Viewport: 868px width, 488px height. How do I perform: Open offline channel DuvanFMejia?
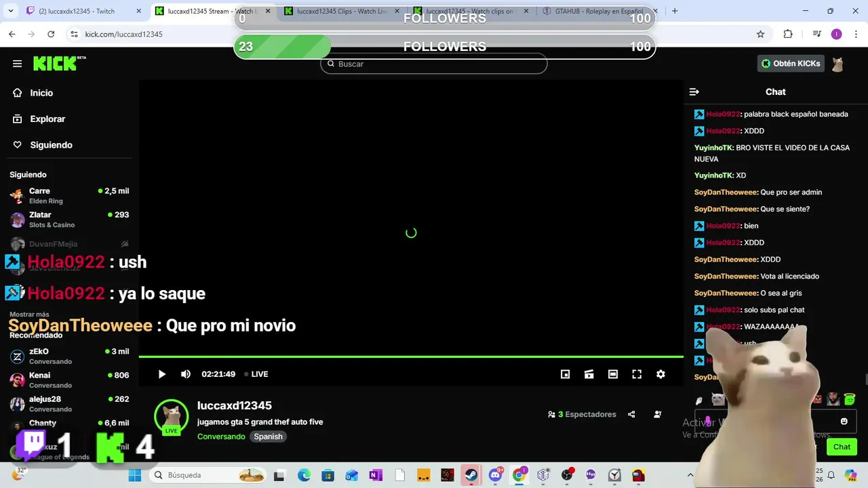69,244
